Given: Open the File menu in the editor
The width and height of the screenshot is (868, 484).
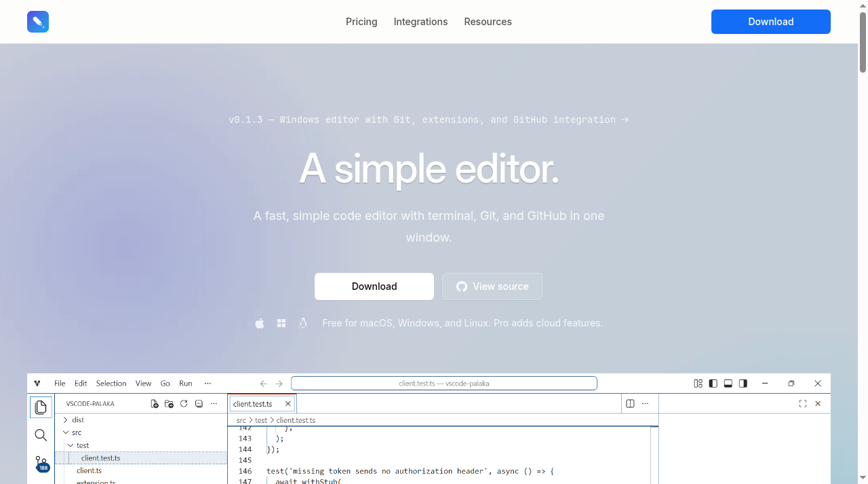Looking at the screenshot, I should click(x=60, y=384).
